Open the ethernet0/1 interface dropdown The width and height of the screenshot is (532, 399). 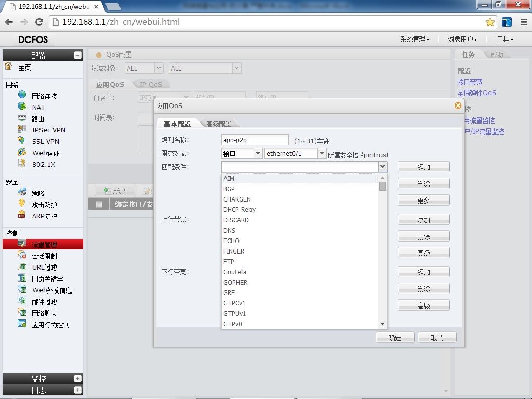point(321,153)
